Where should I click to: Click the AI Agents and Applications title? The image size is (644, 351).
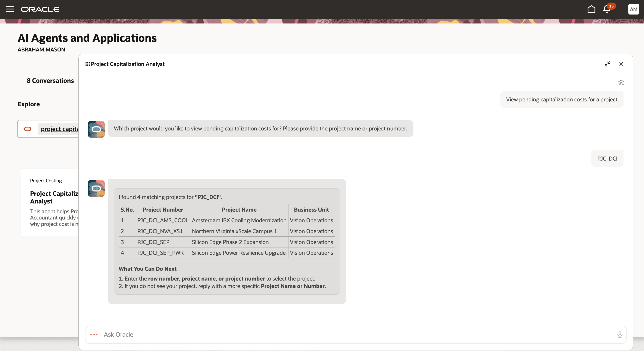point(87,38)
